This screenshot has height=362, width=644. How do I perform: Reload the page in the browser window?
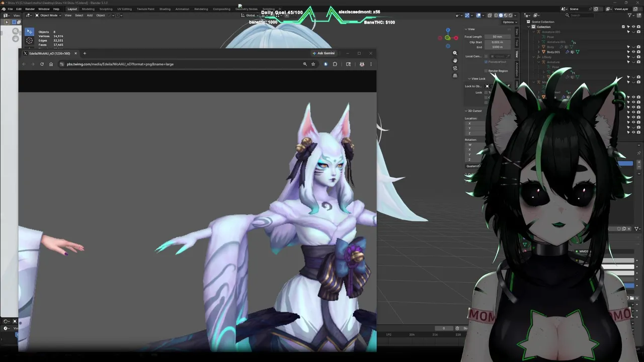point(42,64)
